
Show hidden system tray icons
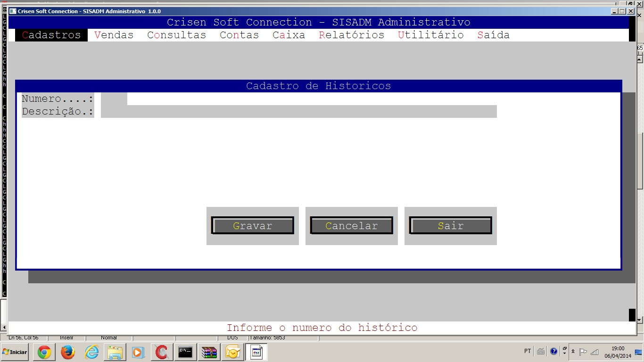click(573, 351)
